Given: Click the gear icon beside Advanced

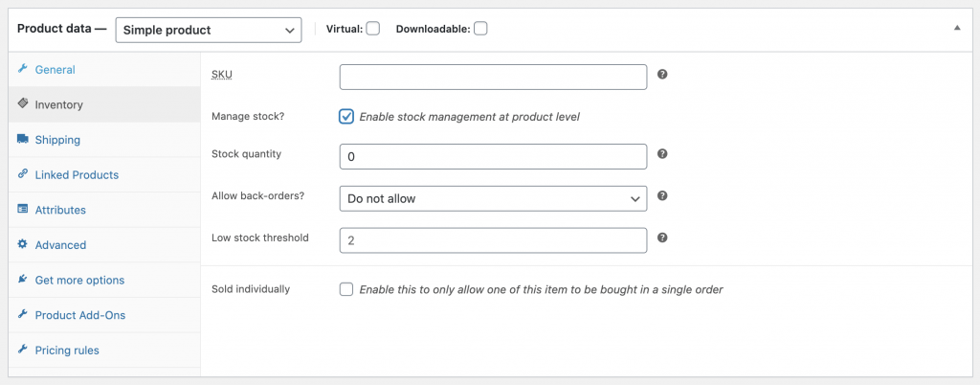Looking at the screenshot, I should click(x=23, y=244).
